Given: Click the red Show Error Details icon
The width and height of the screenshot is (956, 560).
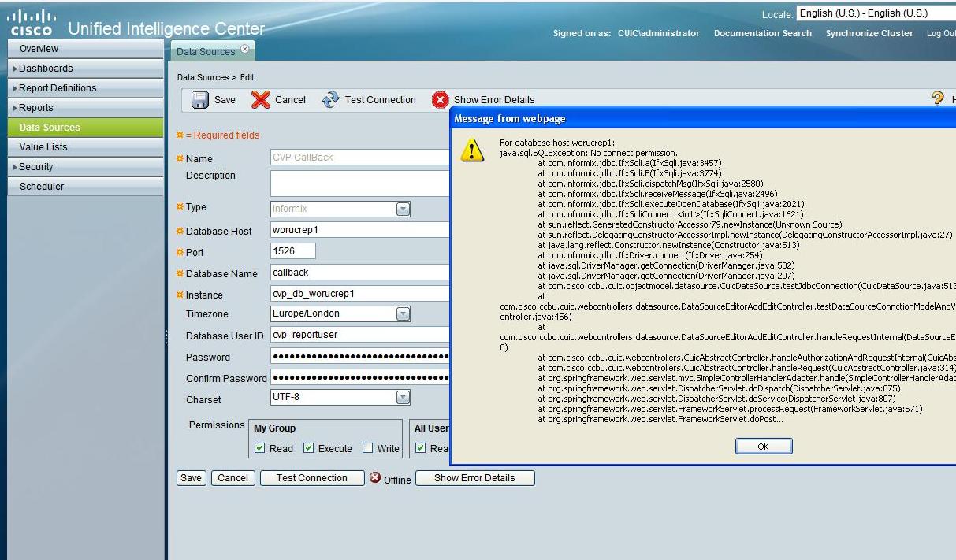Looking at the screenshot, I should pos(440,100).
